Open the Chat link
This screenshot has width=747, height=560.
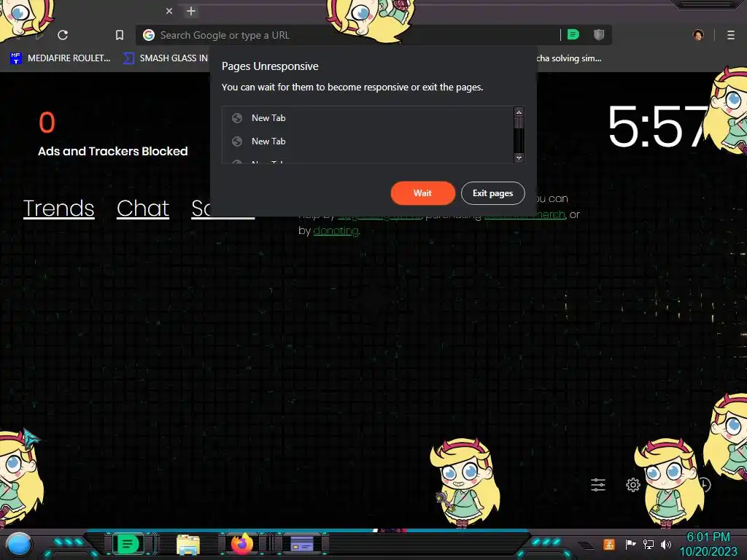pos(143,209)
